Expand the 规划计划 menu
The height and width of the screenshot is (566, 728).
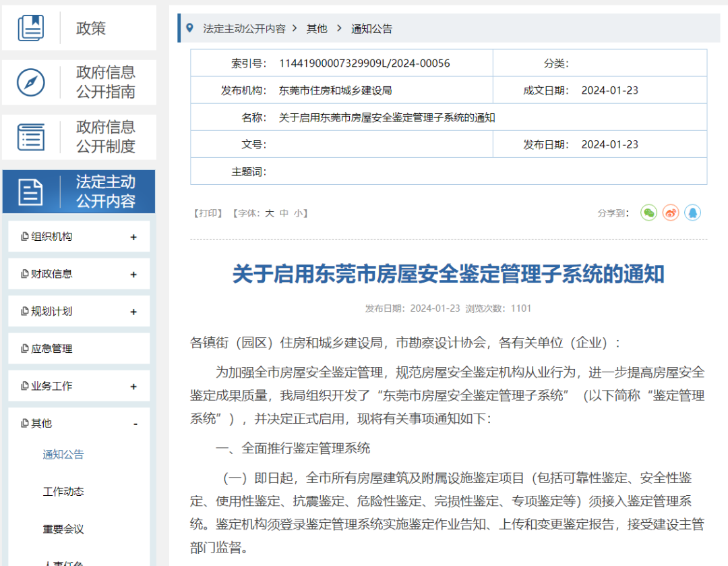pos(133,312)
